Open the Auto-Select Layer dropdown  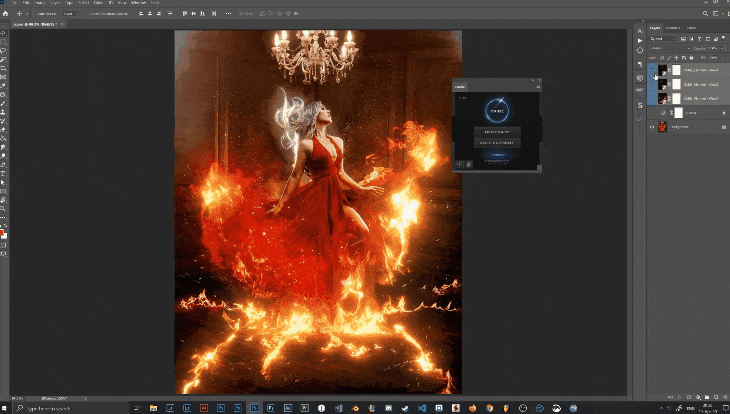(x=71, y=14)
